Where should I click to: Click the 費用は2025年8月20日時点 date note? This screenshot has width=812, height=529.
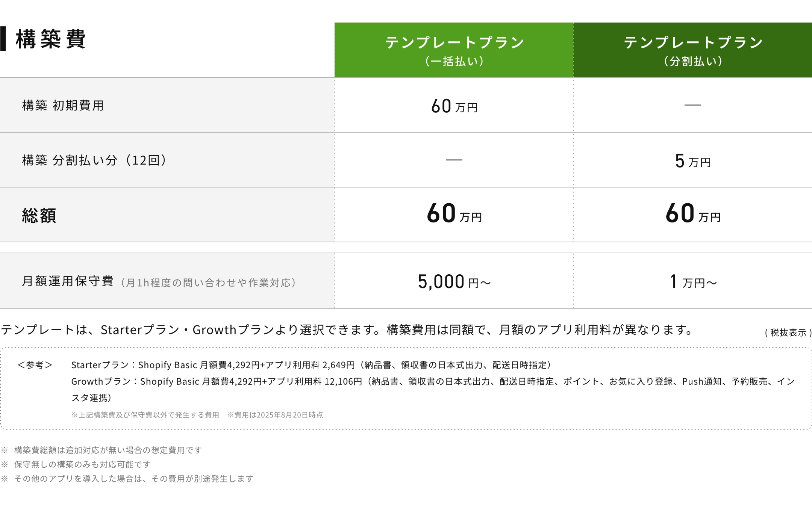tap(275, 415)
